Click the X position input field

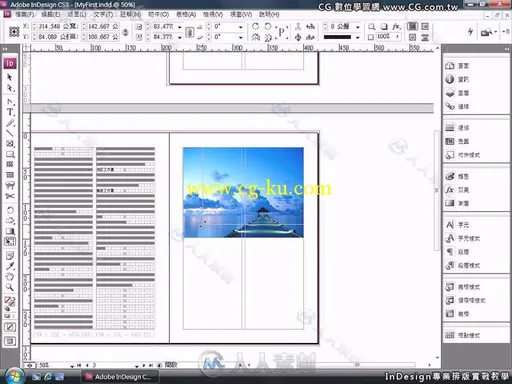pos(50,26)
